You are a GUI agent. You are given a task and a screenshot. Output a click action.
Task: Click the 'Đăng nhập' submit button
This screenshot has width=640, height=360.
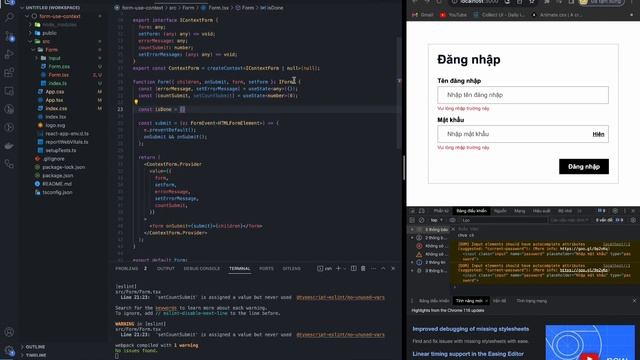[x=584, y=167]
